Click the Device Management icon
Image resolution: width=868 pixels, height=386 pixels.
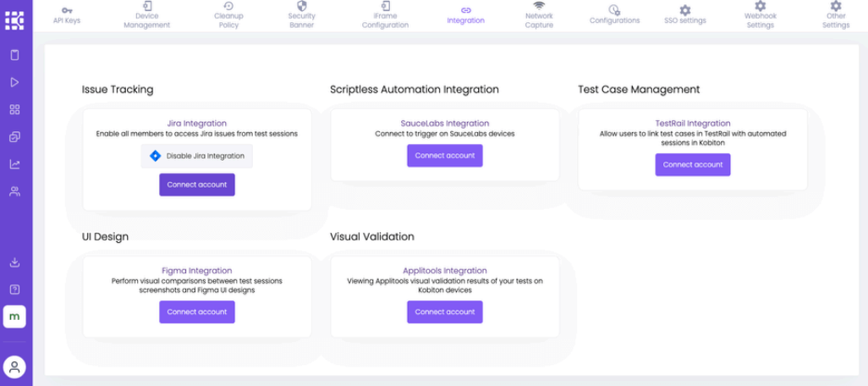pos(146,6)
